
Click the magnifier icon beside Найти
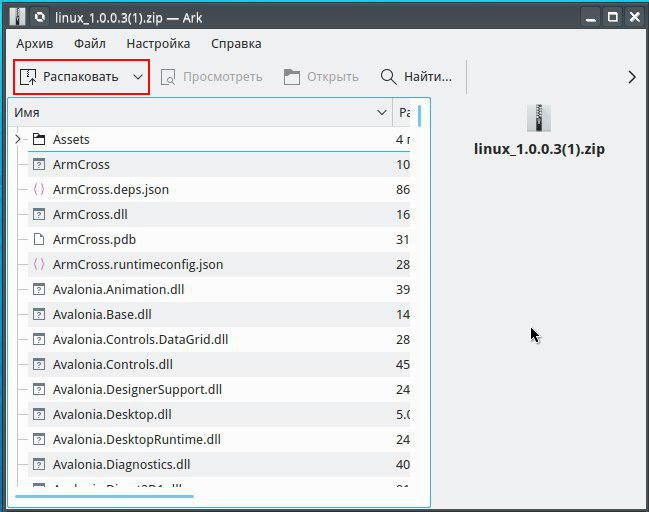pos(388,77)
